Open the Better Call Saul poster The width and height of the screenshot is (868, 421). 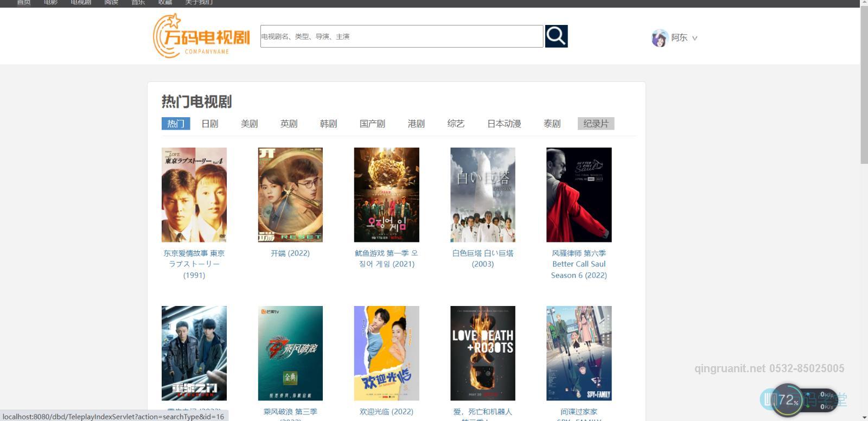[579, 195]
